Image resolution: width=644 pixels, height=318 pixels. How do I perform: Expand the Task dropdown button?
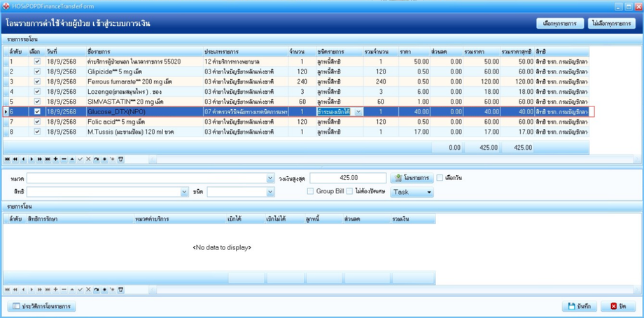pyautogui.click(x=412, y=192)
